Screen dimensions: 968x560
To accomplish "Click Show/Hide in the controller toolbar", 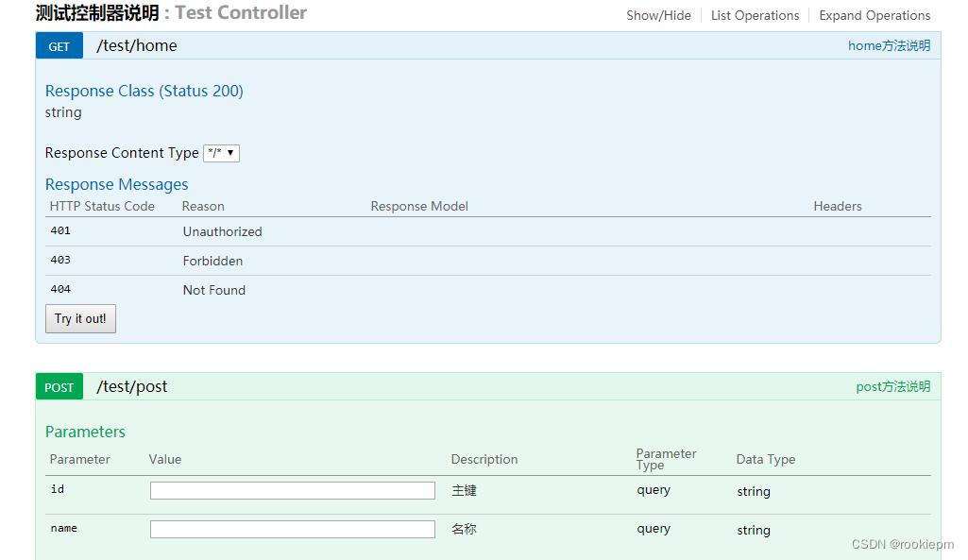I will pyautogui.click(x=658, y=15).
